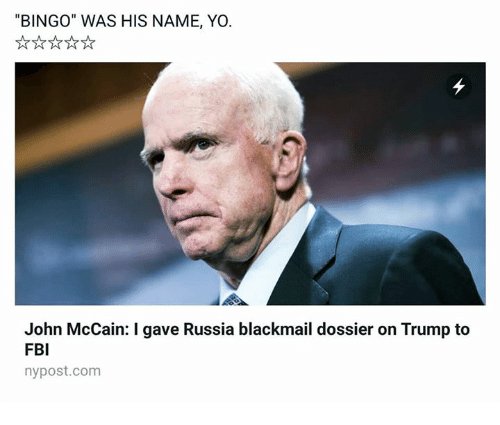Visit the nypost.com source link
Screen dimensions: 500x425
[62, 371]
